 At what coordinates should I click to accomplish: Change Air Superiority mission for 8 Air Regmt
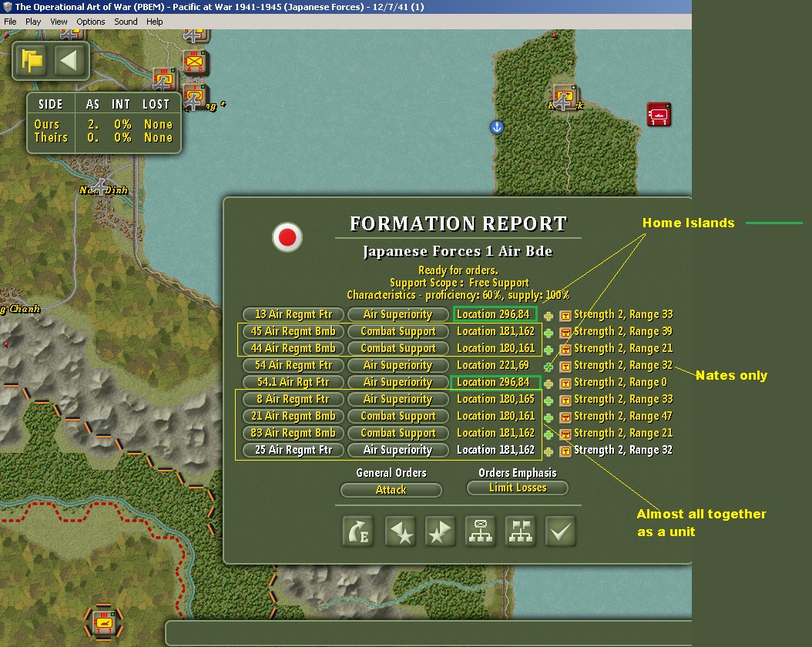coord(398,399)
